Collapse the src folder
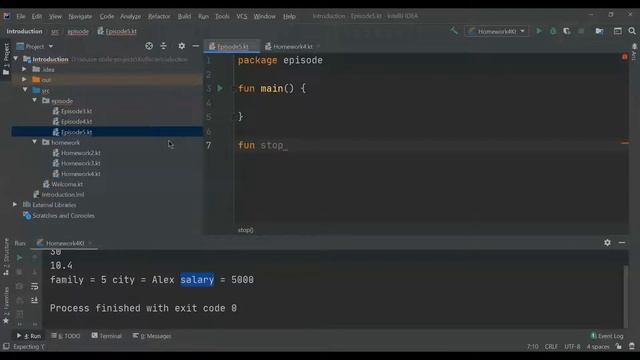640x360 pixels. coord(25,90)
